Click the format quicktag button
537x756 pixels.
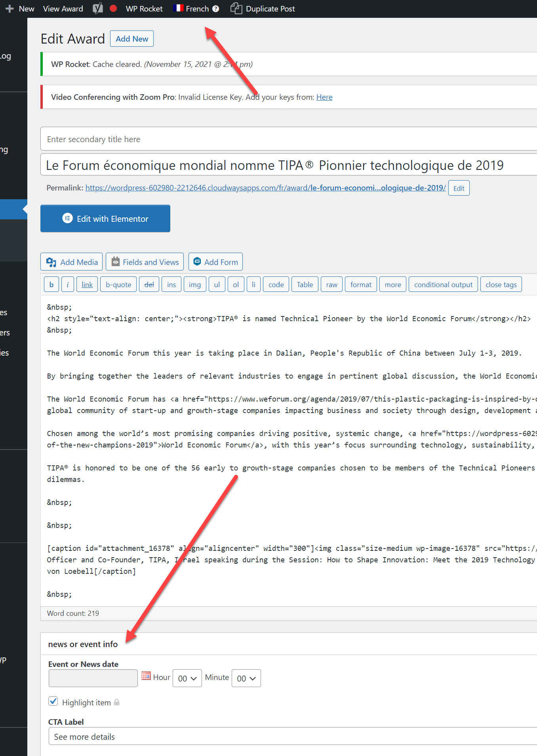(361, 284)
